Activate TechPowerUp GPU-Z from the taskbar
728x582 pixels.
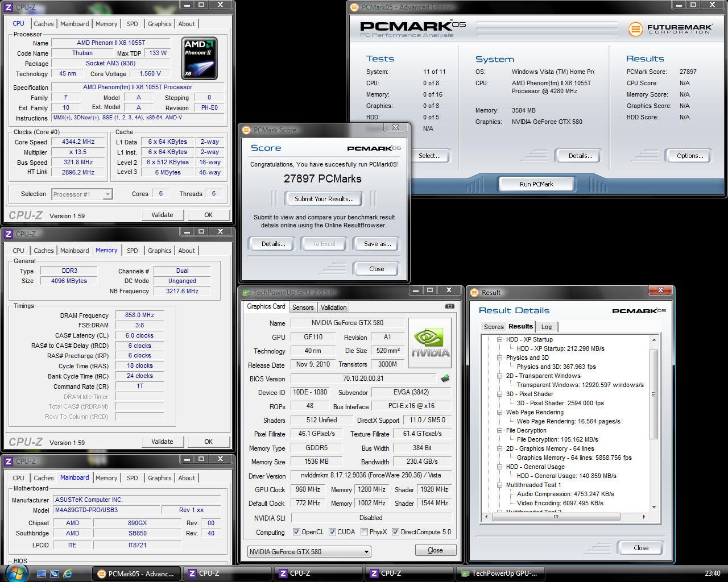(500, 573)
